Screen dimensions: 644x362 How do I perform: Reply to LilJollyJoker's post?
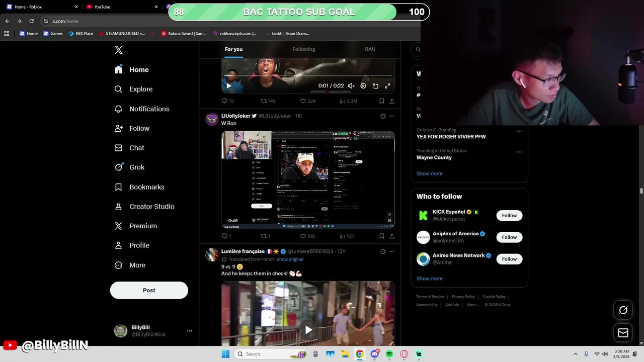(x=226, y=236)
